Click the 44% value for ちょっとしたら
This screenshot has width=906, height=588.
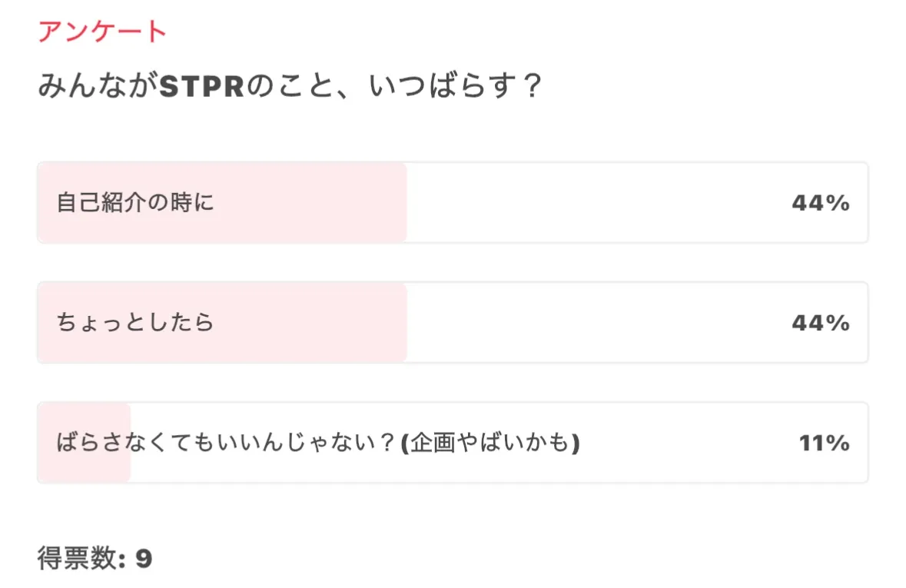(x=820, y=324)
